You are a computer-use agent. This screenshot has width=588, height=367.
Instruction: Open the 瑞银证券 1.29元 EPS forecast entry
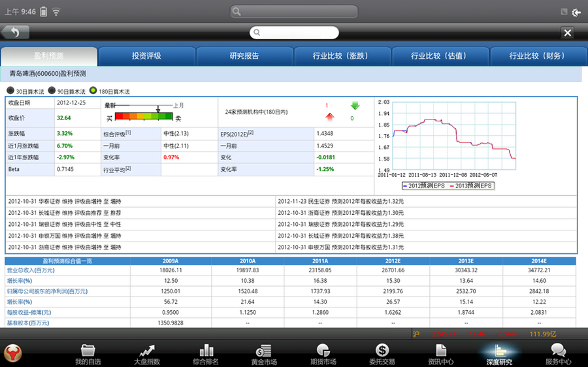[340, 224]
